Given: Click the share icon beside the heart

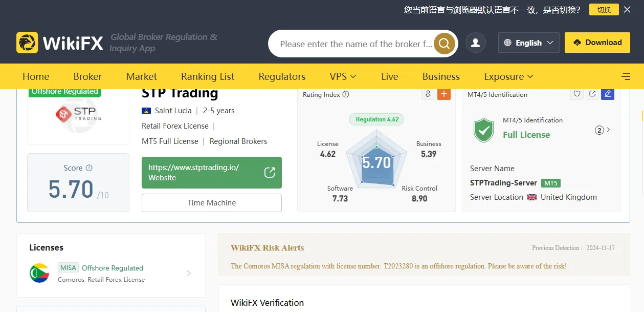Looking at the screenshot, I should click(592, 94).
